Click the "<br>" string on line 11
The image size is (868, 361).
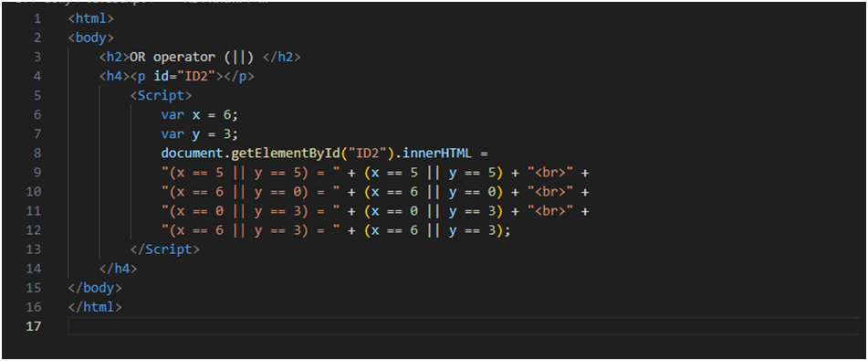coord(549,211)
